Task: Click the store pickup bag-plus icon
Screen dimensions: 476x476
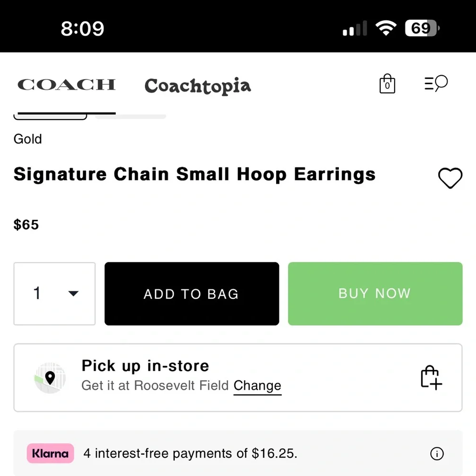Action: (430, 377)
